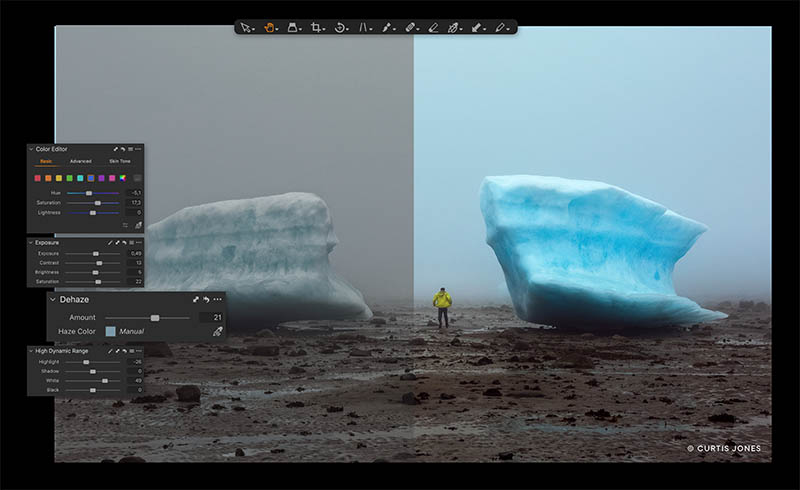Click the Dehaze Amount slider handle

[x=155, y=318]
